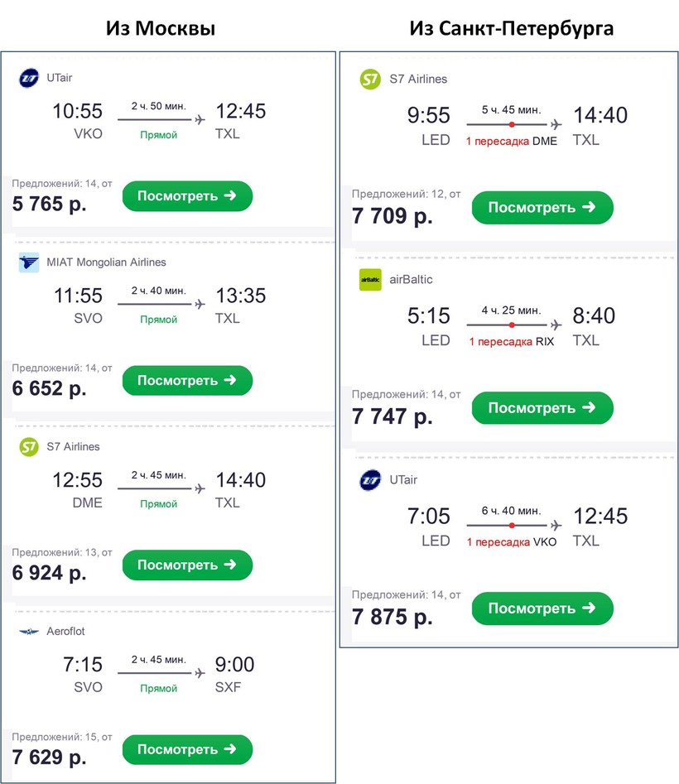The height and width of the screenshot is (784, 679).
Task: Click the UTair logo in Moscow list
Action: (29, 79)
